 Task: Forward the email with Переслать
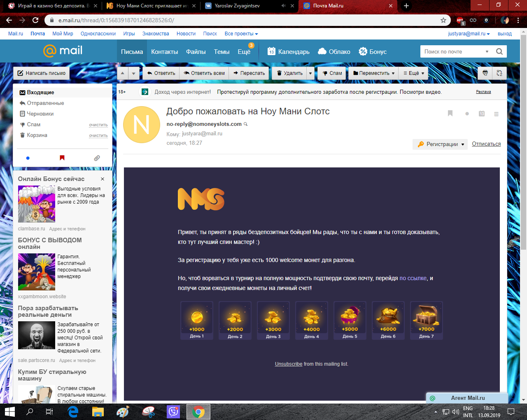tap(249, 73)
